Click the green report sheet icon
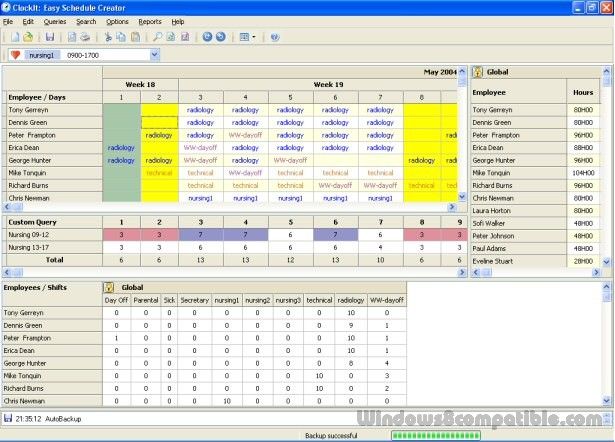 click(x=171, y=37)
